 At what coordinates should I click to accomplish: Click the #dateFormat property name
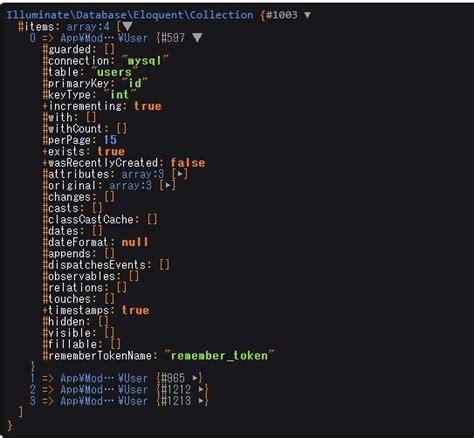click(76, 242)
